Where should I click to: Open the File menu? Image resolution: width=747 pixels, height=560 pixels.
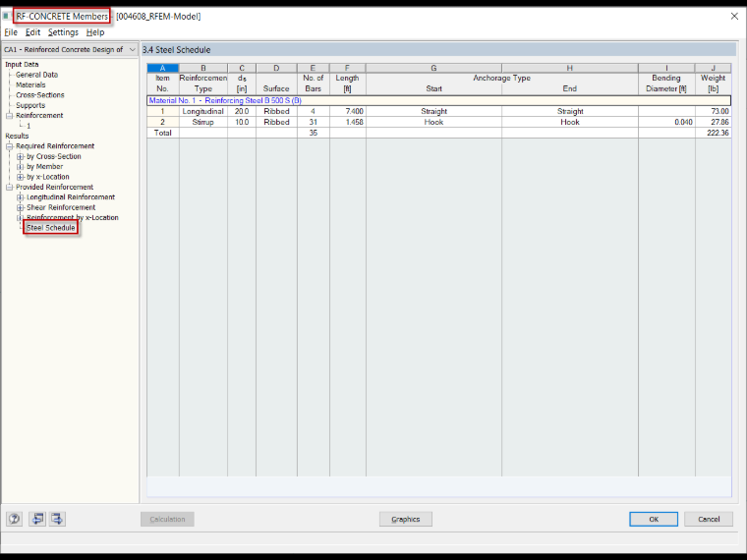pyautogui.click(x=11, y=32)
